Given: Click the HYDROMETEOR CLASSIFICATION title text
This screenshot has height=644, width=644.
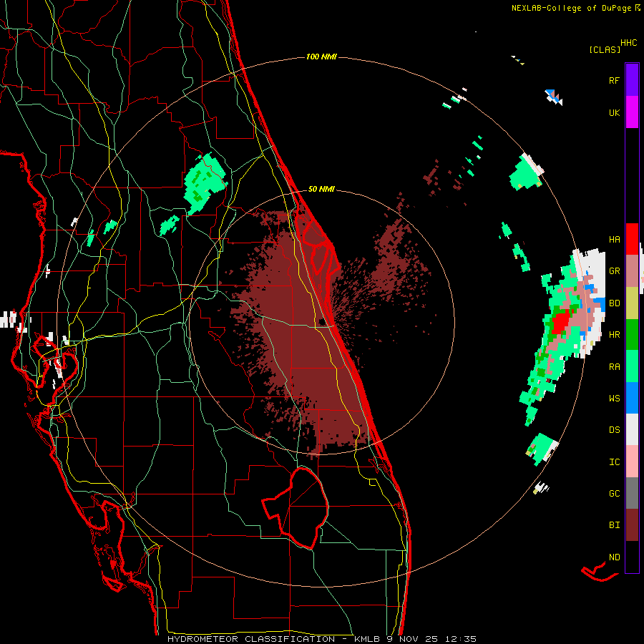Looking at the screenshot, I should pyautogui.click(x=251, y=639).
